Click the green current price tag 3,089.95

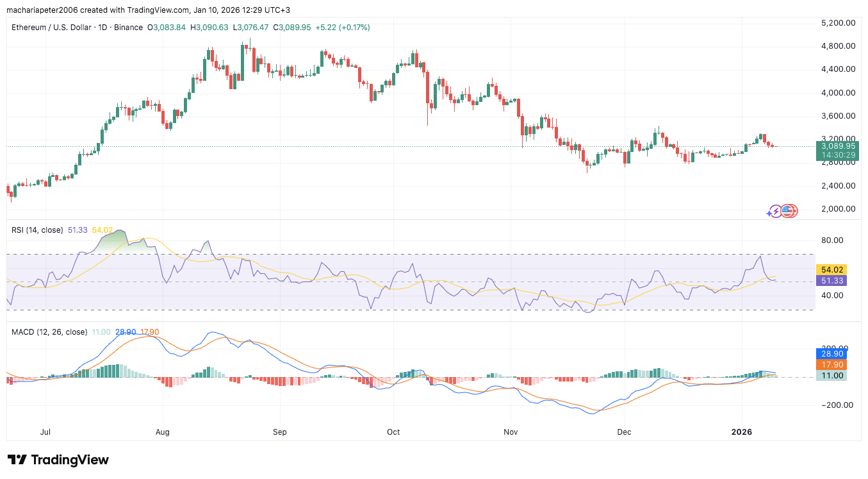(837, 146)
